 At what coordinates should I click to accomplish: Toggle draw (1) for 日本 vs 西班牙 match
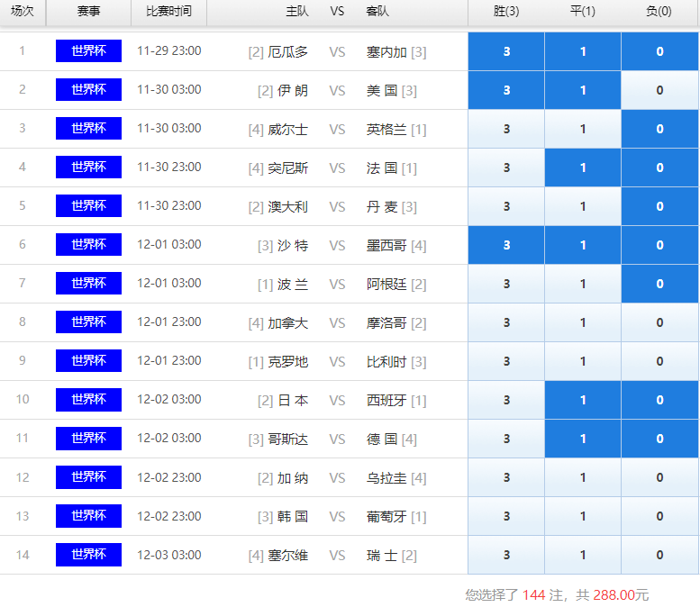pyautogui.click(x=583, y=401)
